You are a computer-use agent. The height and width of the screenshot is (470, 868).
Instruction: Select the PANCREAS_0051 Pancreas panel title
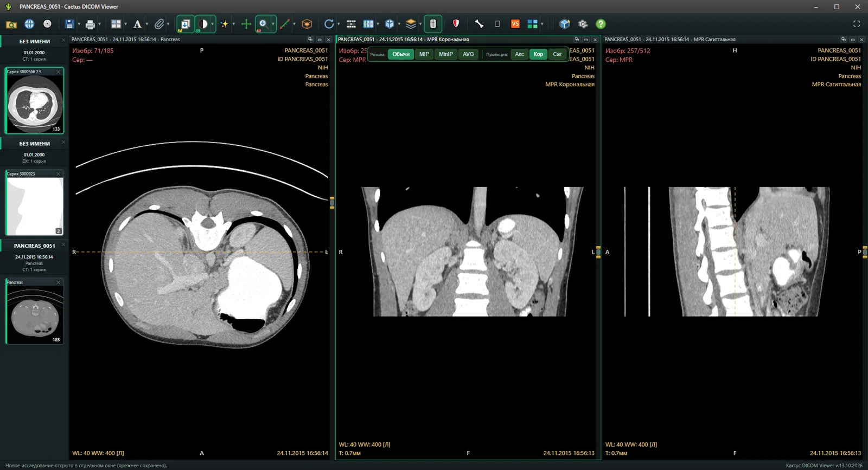point(126,40)
